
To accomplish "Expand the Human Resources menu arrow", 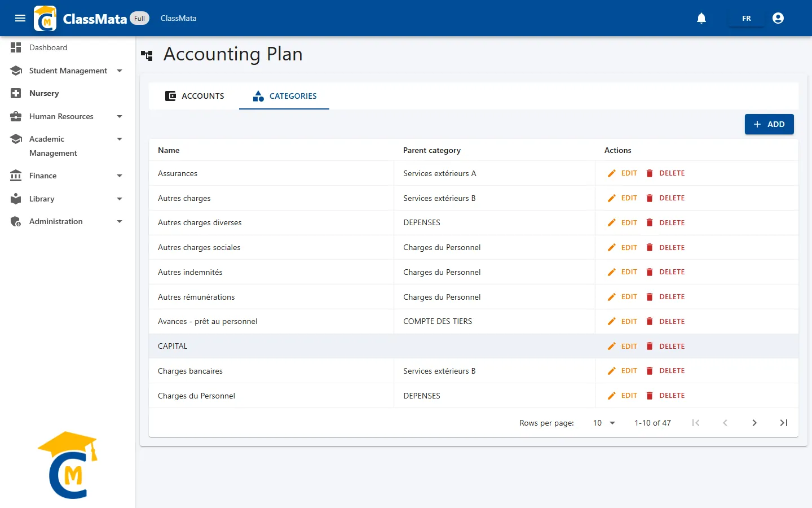I will click(120, 116).
